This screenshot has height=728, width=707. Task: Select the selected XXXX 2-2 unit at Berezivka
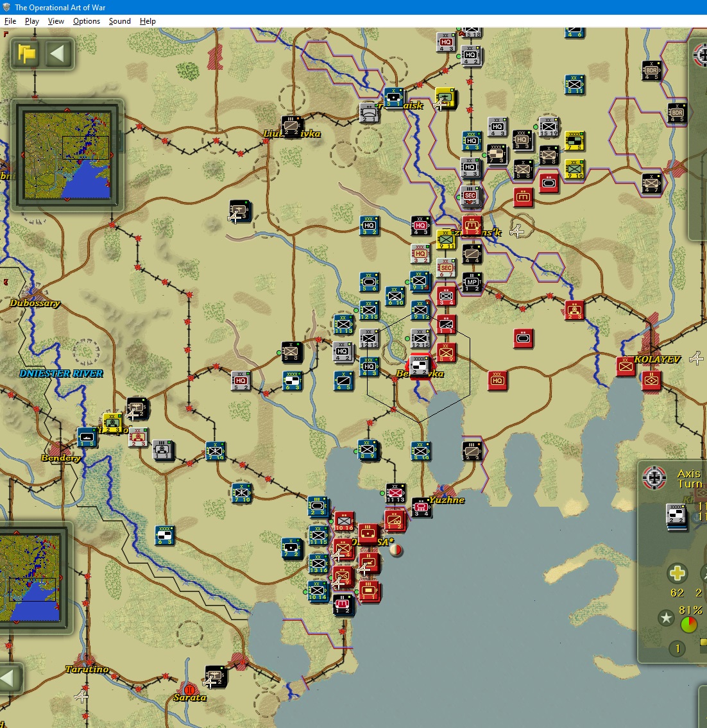[420, 366]
